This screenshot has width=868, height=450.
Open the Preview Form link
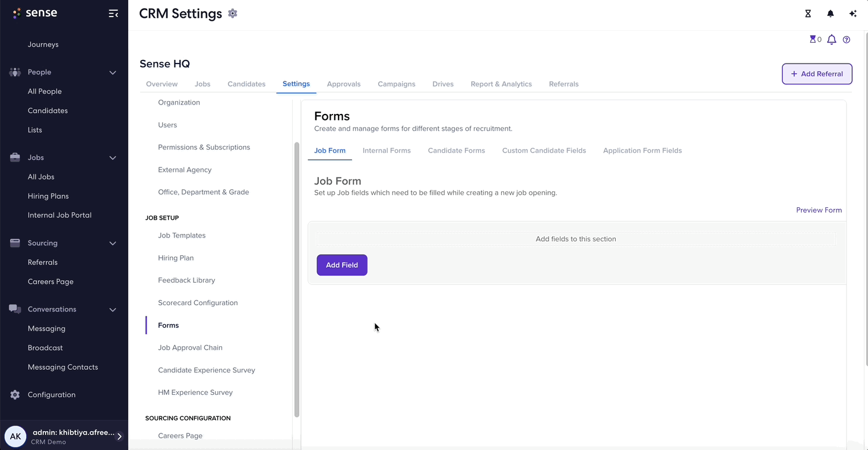tap(819, 210)
